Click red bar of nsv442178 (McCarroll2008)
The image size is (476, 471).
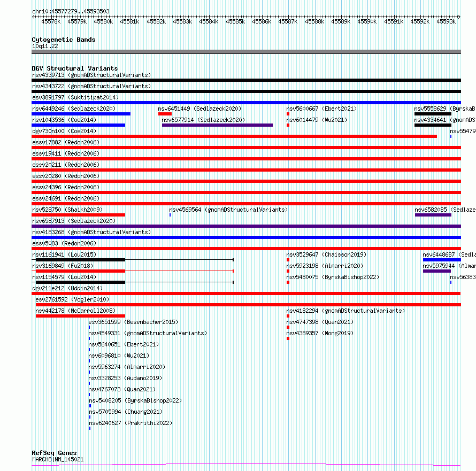pos(80,316)
